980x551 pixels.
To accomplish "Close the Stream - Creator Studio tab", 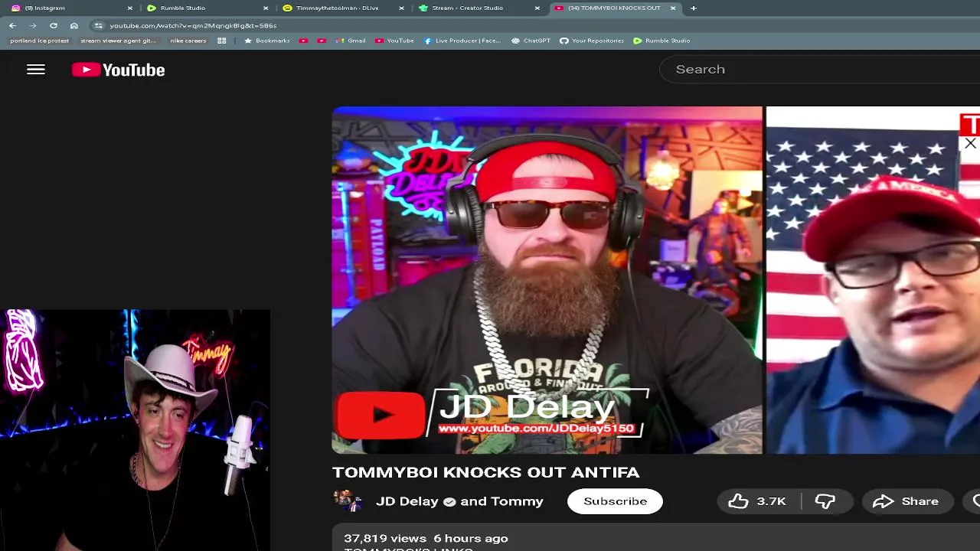I will pyautogui.click(x=537, y=8).
